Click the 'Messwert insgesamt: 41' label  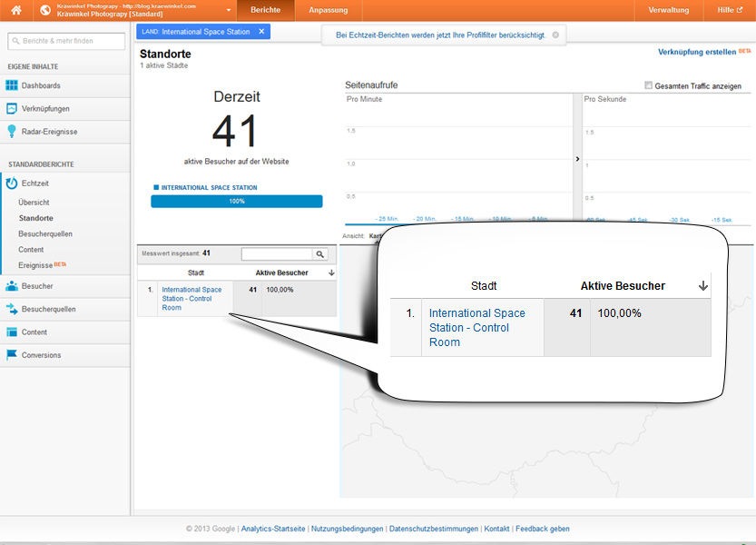(x=176, y=253)
